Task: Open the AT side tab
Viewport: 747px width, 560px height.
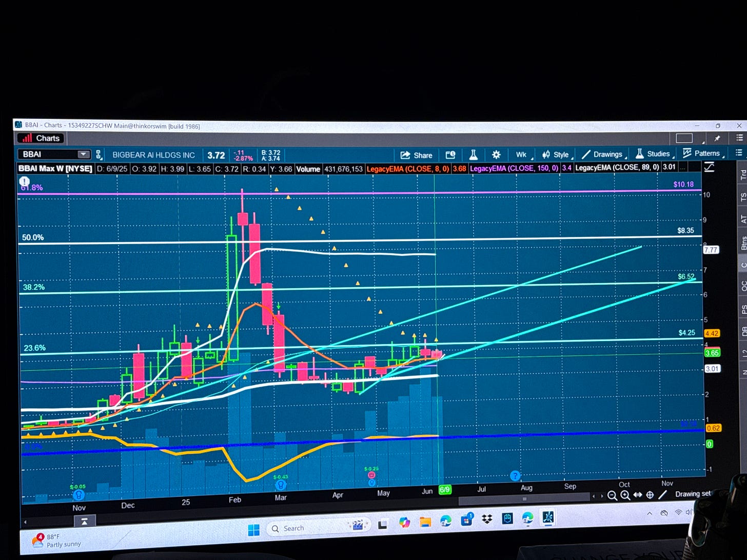Action: coord(742,219)
